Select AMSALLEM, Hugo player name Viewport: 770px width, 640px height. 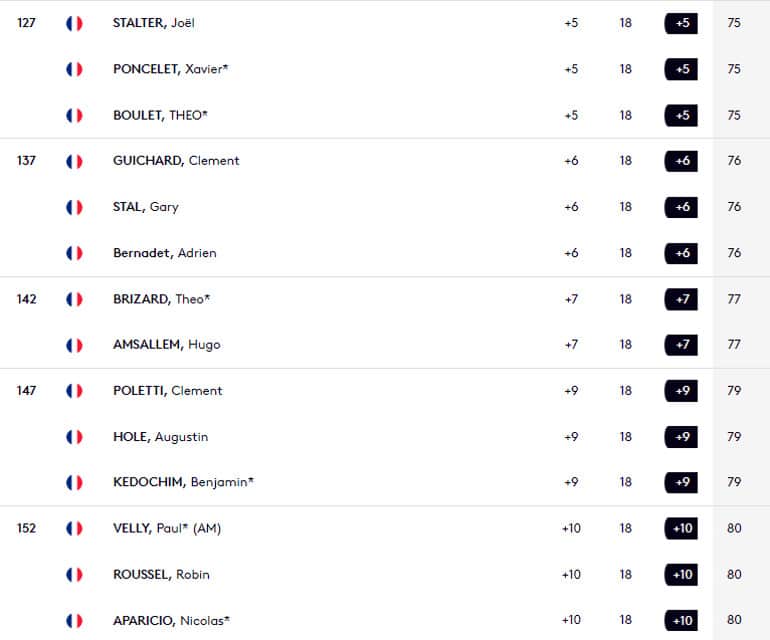(x=166, y=345)
